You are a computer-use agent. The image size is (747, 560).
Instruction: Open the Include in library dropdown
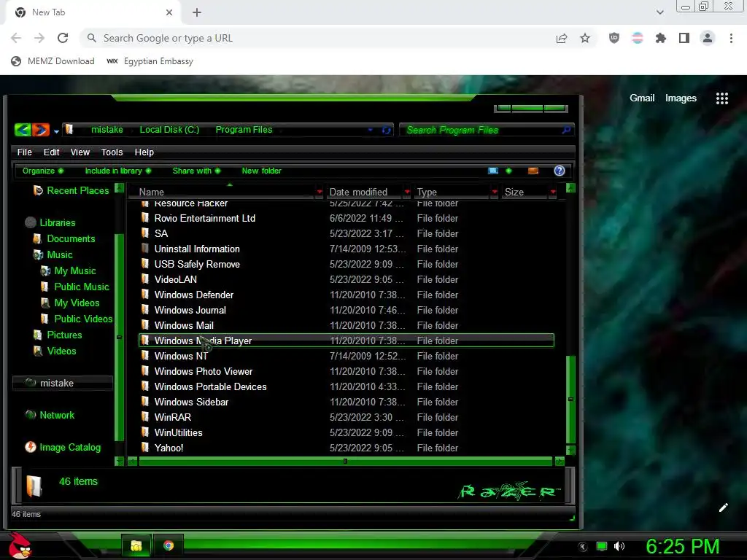point(117,171)
